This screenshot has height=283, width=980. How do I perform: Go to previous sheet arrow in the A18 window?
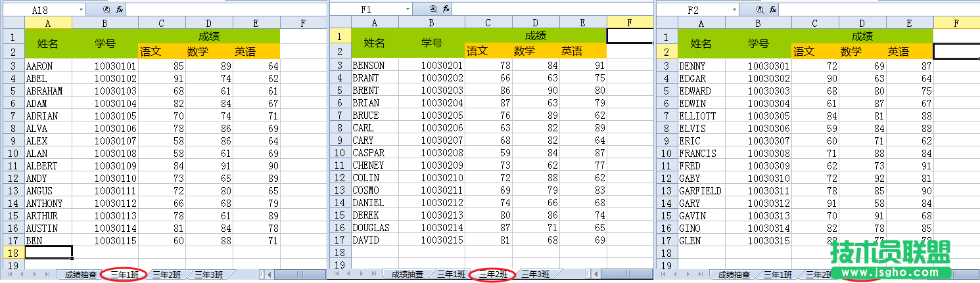tap(21, 274)
